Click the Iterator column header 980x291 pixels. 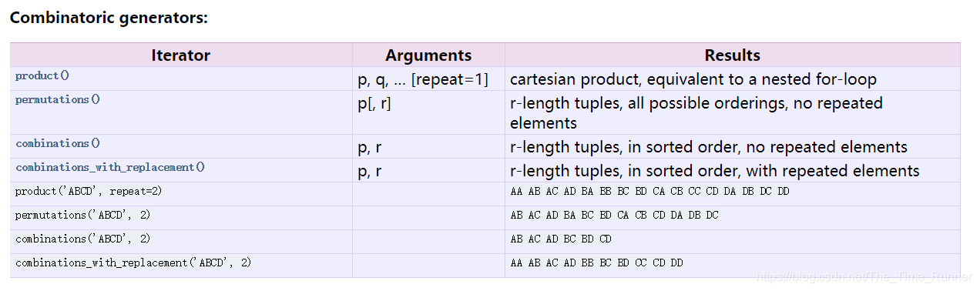pyautogui.click(x=181, y=55)
